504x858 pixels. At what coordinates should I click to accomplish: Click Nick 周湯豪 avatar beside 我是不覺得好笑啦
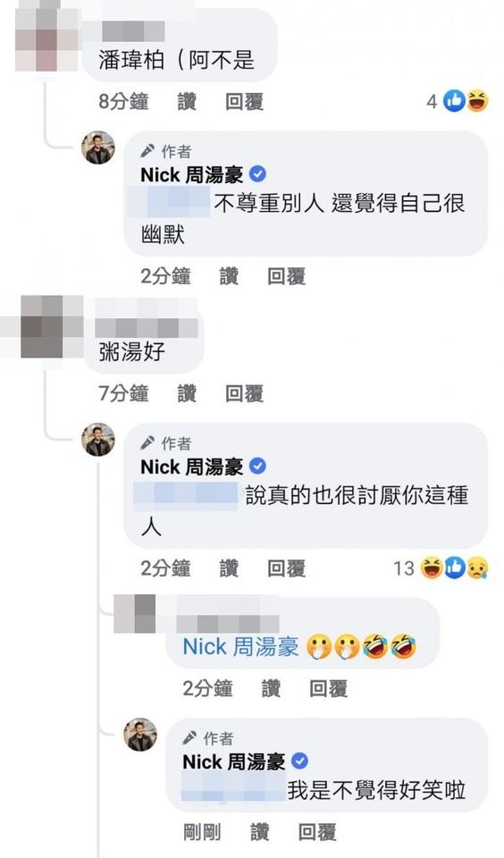(x=140, y=735)
